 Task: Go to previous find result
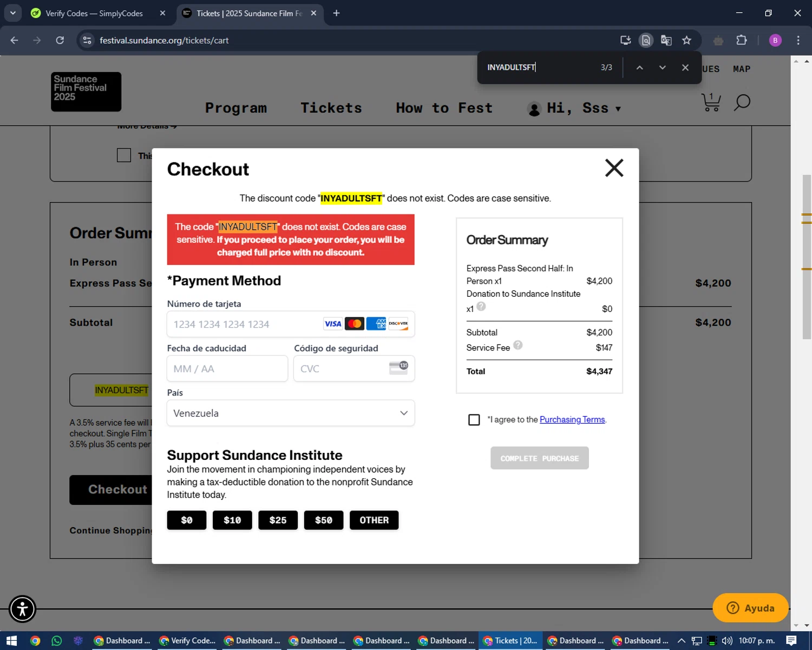(x=639, y=68)
